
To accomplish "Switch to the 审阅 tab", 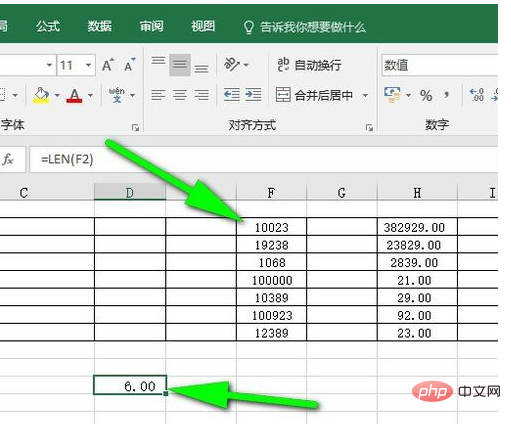I will pyautogui.click(x=151, y=26).
